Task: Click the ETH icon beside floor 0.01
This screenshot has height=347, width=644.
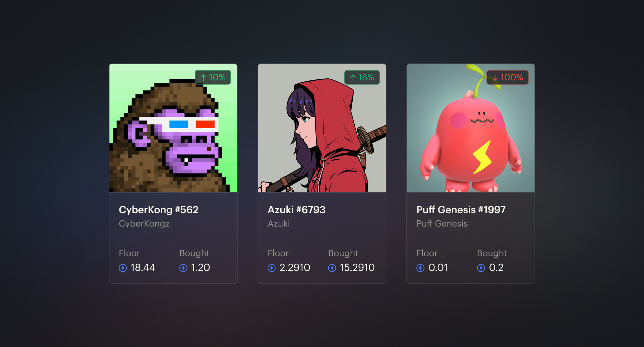Action: click(x=420, y=268)
